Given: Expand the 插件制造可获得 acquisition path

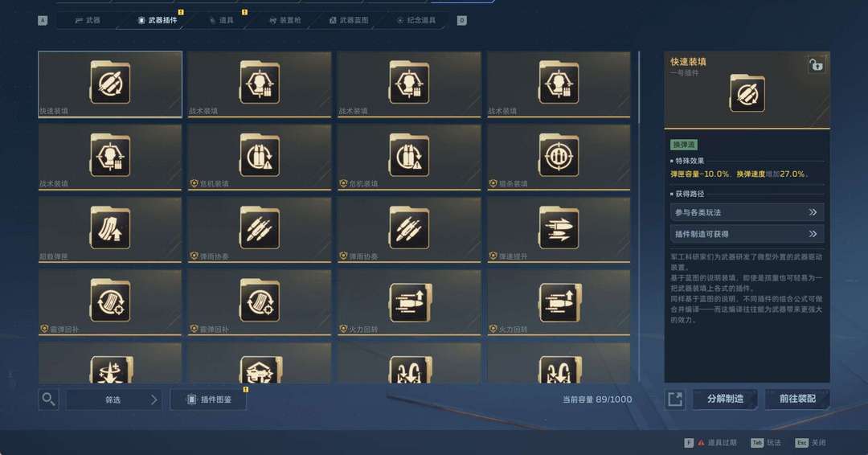Looking at the screenshot, I should tap(747, 234).
